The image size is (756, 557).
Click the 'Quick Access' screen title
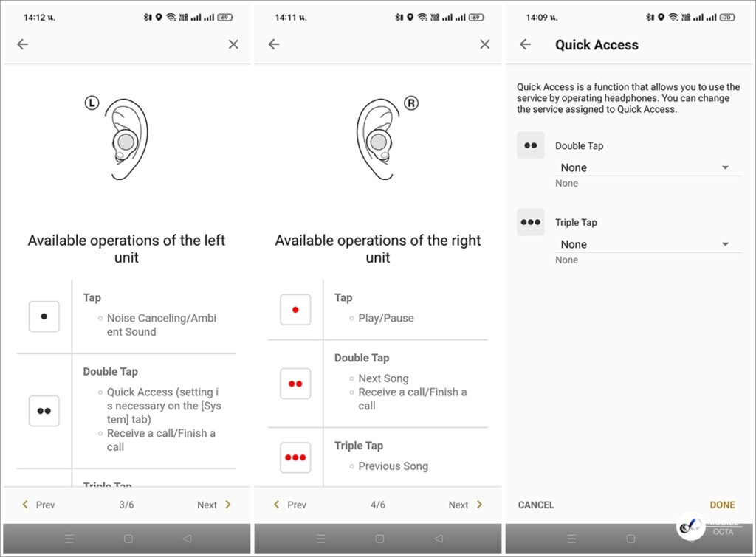[x=597, y=45]
